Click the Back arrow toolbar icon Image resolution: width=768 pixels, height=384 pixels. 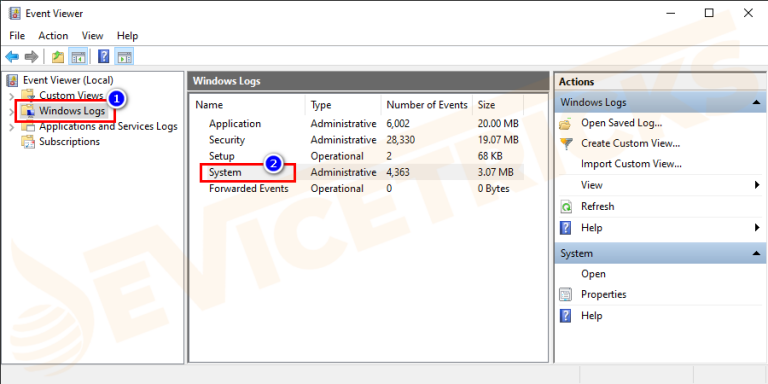tap(12, 57)
